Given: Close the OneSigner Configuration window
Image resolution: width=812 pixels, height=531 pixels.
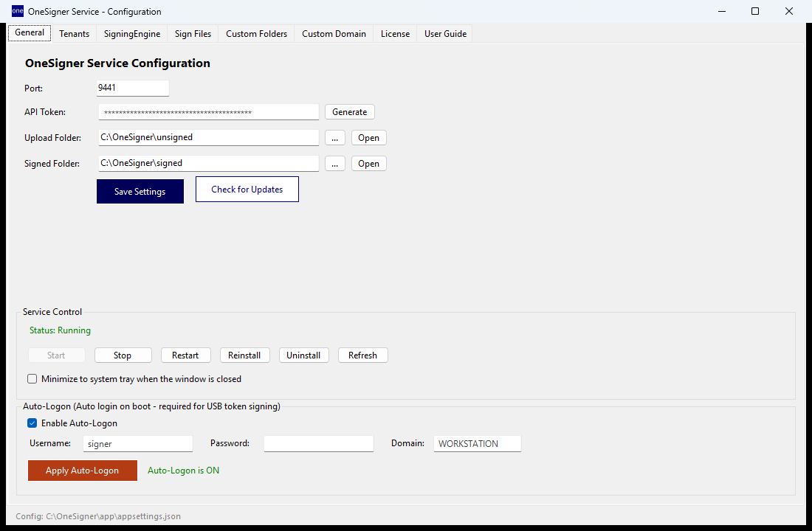Looking at the screenshot, I should coord(788,11).
